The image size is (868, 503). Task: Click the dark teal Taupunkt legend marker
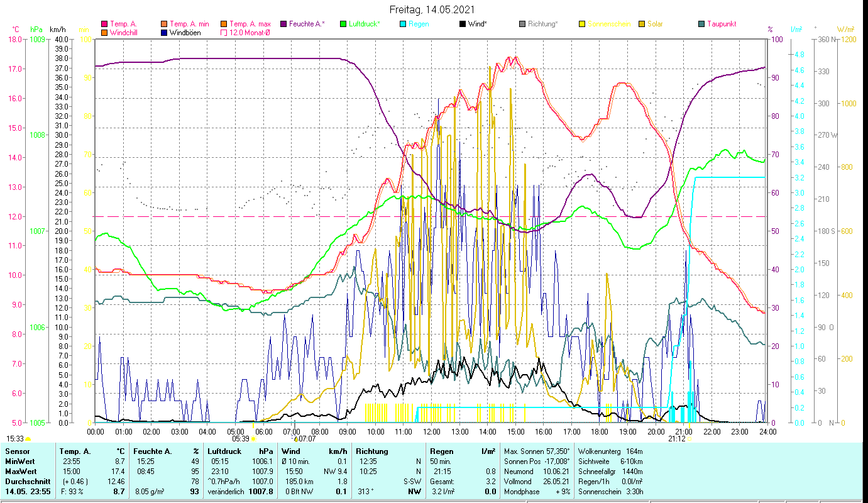click(x=701, y=24)
